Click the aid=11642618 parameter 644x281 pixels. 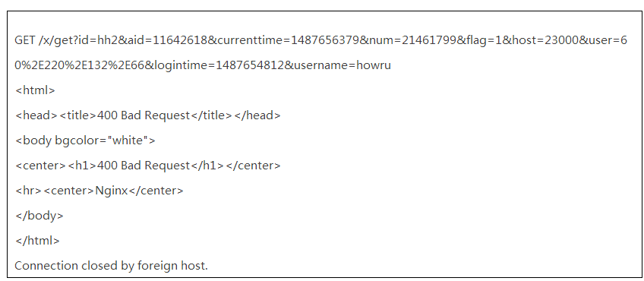(167, 40)
